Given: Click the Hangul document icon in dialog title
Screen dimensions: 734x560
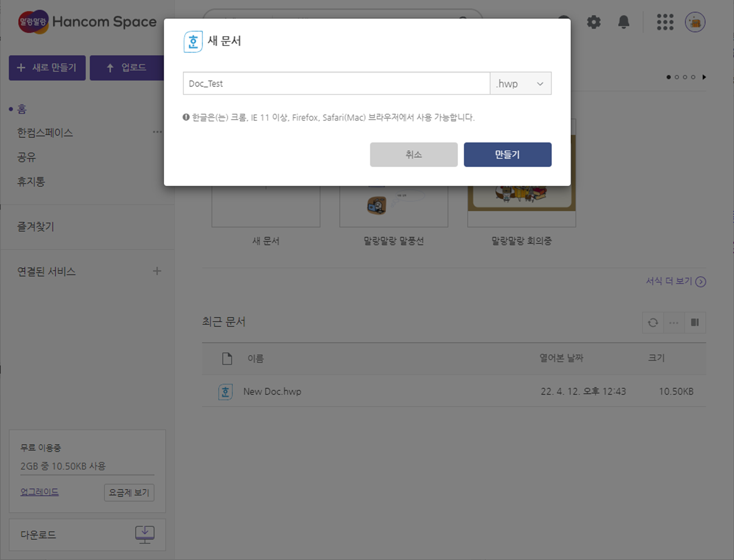Looking at the screenshot, I should 193,42.
